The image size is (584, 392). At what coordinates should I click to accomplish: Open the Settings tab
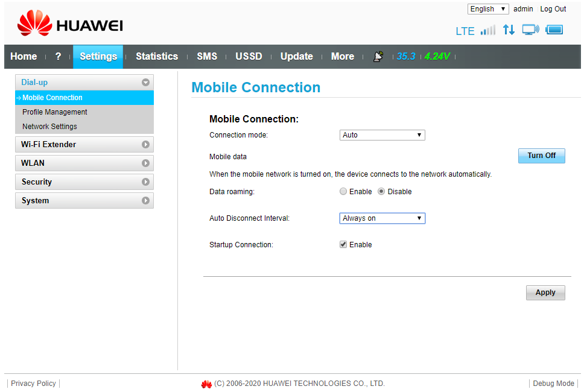(x=98, y=56)
